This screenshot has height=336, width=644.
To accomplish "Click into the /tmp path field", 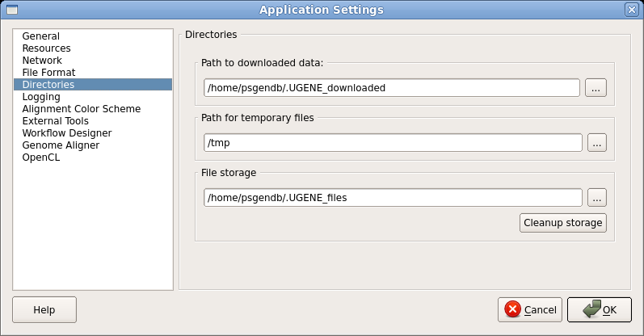I will (393, 143).
